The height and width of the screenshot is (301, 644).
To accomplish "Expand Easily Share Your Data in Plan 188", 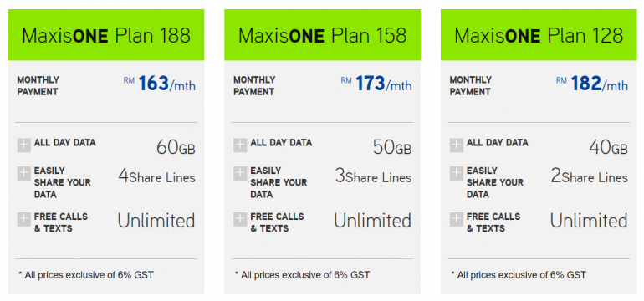I will pos(23,173).
